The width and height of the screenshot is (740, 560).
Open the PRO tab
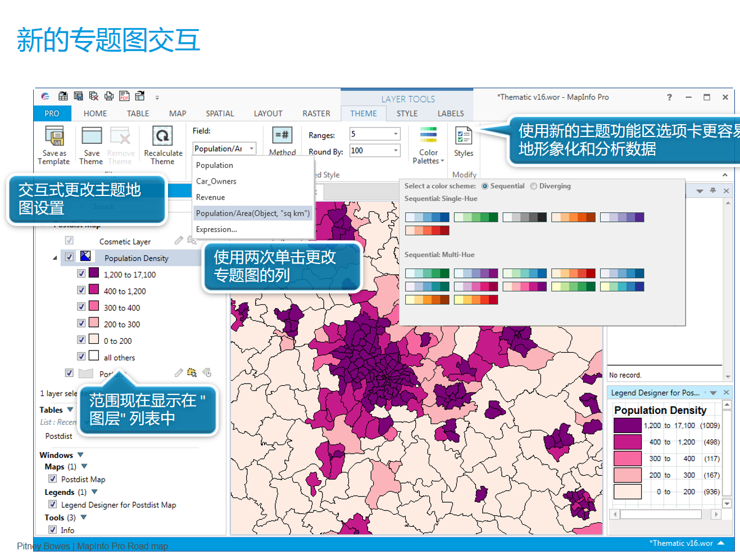click(x=52, y=113)
